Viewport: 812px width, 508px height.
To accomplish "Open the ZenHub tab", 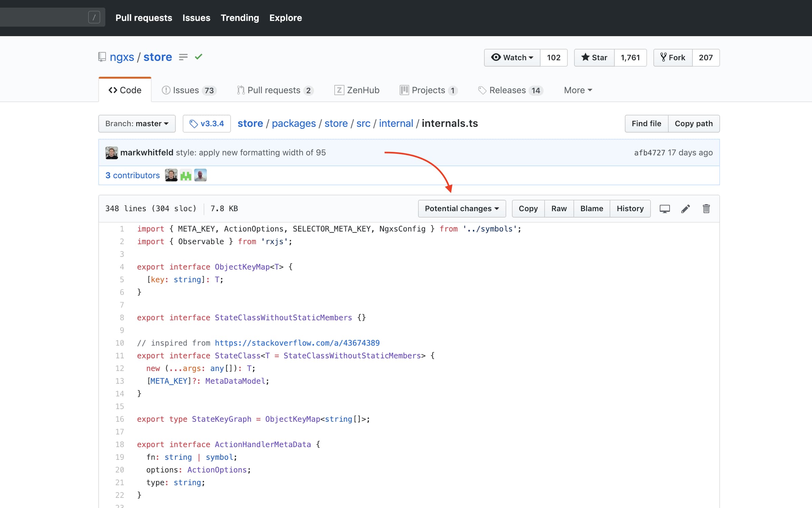I will (357, 90).
